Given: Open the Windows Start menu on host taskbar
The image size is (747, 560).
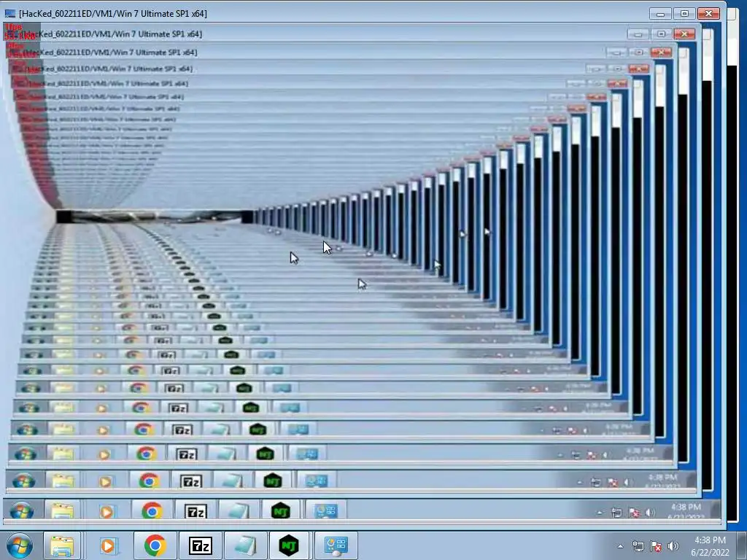Looking at the screenshot, I should 19,545.
